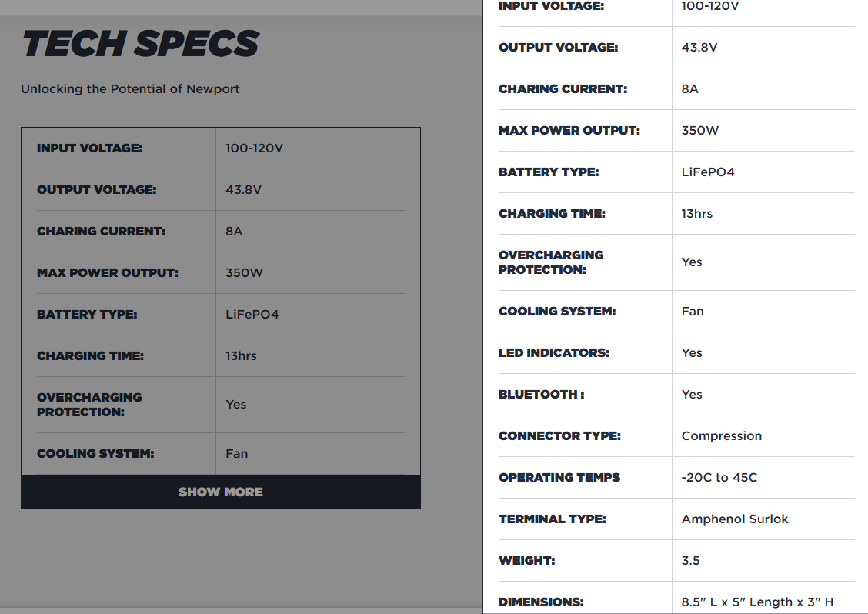
Task: Click the OPERATING TEMPS label
Action: [x=559, y=477]
